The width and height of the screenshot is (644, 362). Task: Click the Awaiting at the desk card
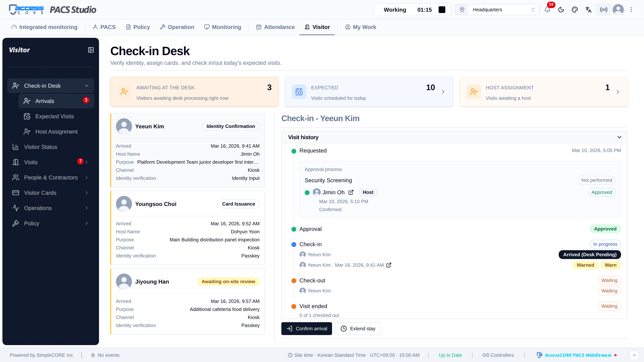tap(194, 92)
